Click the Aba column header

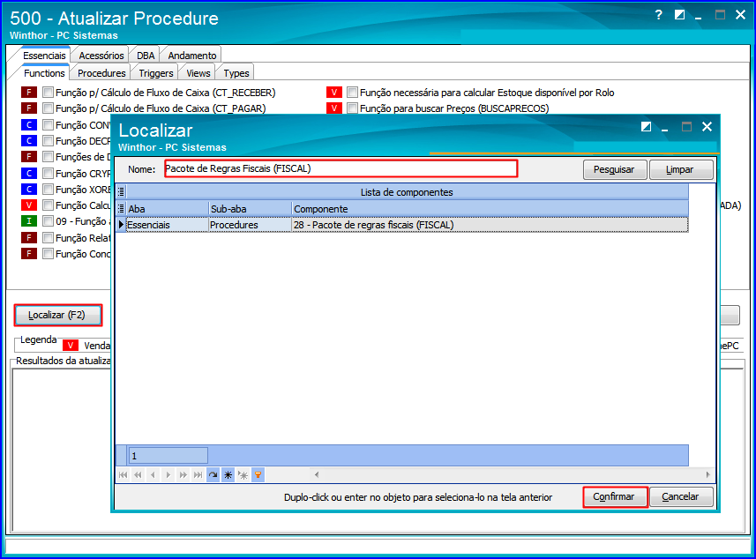coord(168,209)
